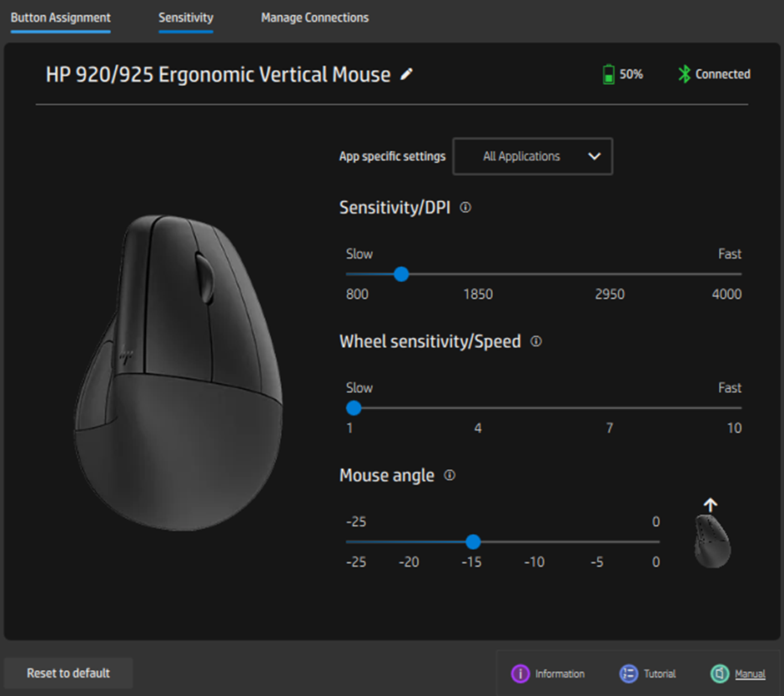Image resolution: width=784 pixels, height=696 pixels.
Task: Switch to Button Assignment tab
Action: [61, 18]
